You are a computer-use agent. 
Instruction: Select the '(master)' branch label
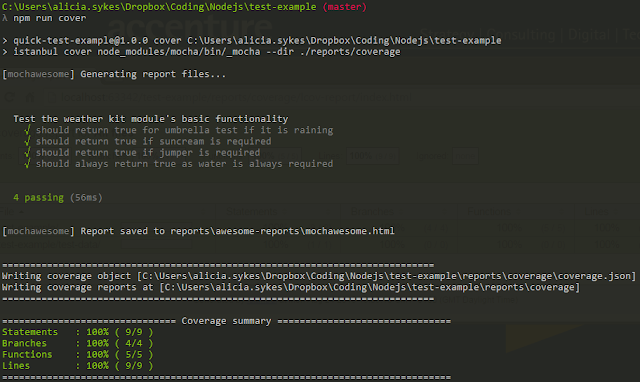click(344, 7)
